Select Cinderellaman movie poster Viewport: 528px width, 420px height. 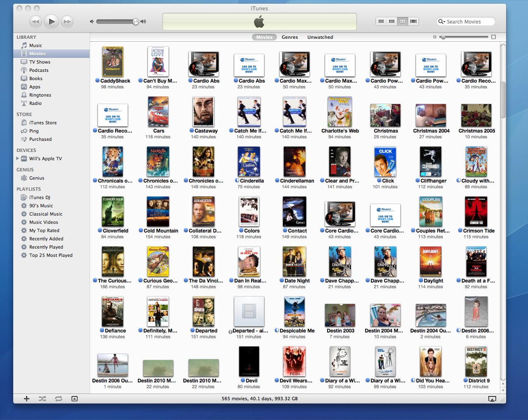click(295, 161)
